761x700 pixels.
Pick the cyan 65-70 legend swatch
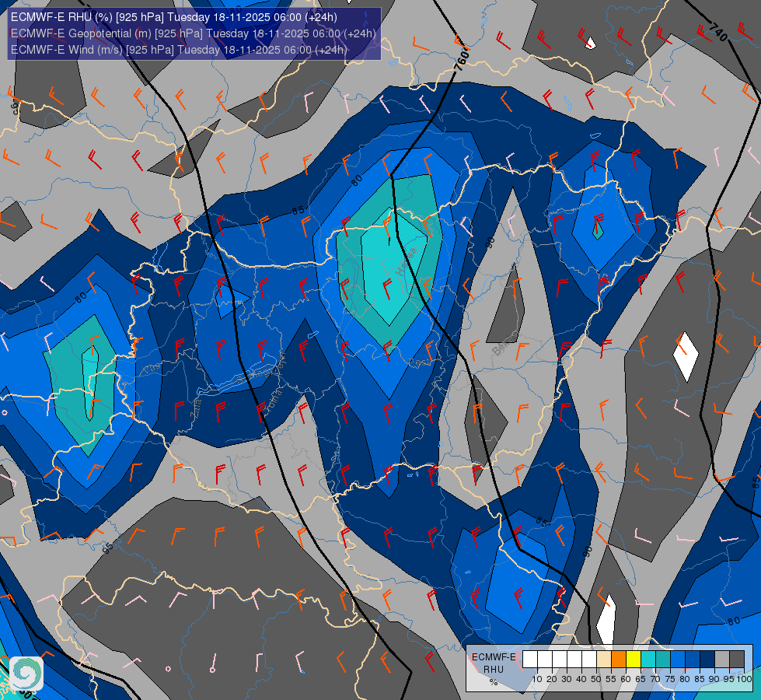pos(648,659)
